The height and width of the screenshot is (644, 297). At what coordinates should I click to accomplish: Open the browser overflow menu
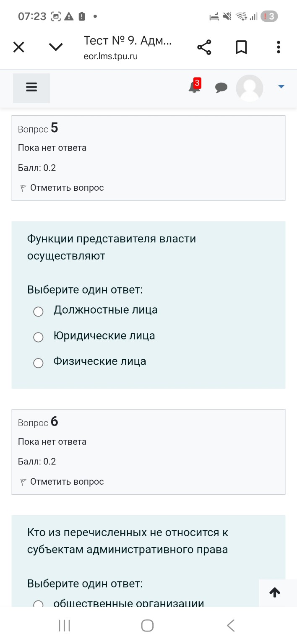tap(278, 47)
